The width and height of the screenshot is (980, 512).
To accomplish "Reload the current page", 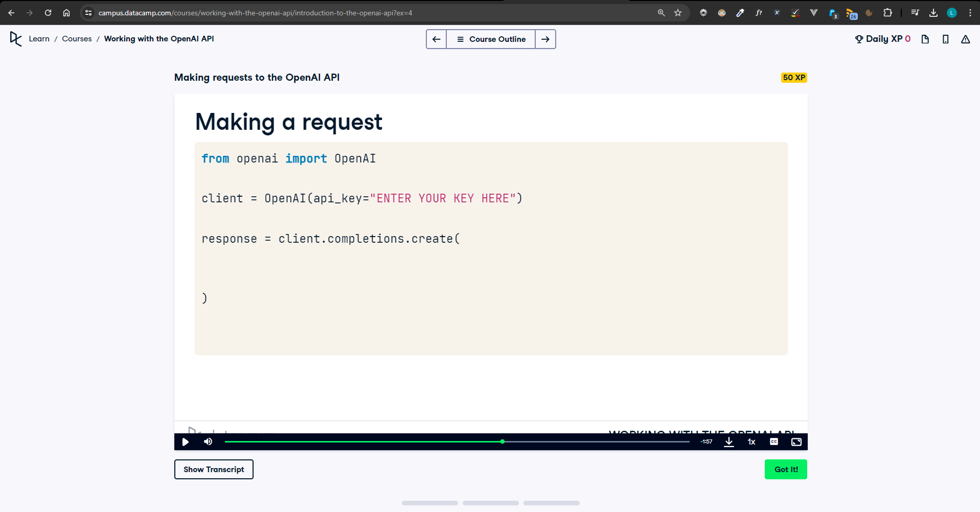I will pos(48,13).
